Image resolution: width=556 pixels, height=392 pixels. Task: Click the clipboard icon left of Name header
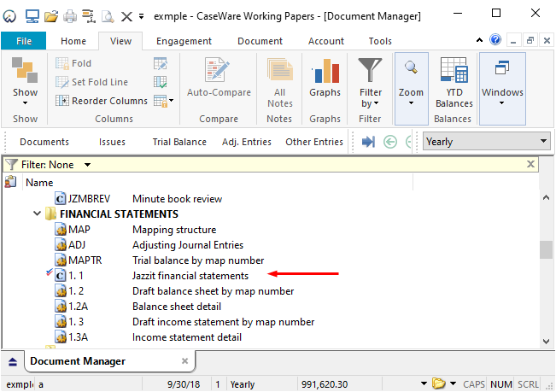tap(10, 182)
